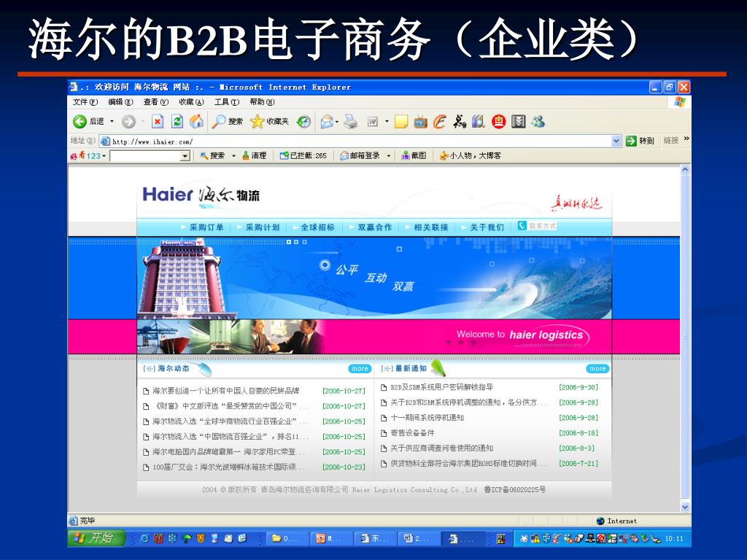Refresh the page with the green arrows icon
Image resolution: width=747 pixels, height=560 pixels.
pyautogui.click(x=177, y=122)
